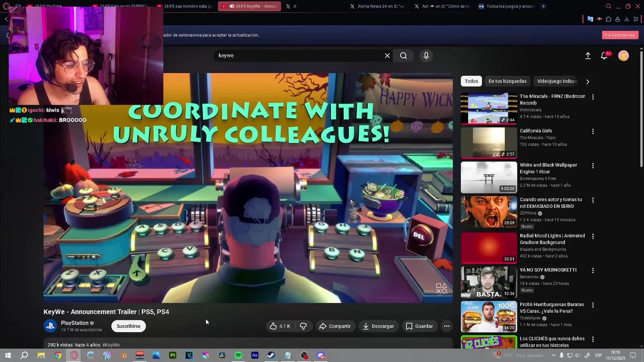This screenshot has width=644, height=362.
Task: Open the ESP language indicator in tray
Action: tap(599, 355)
